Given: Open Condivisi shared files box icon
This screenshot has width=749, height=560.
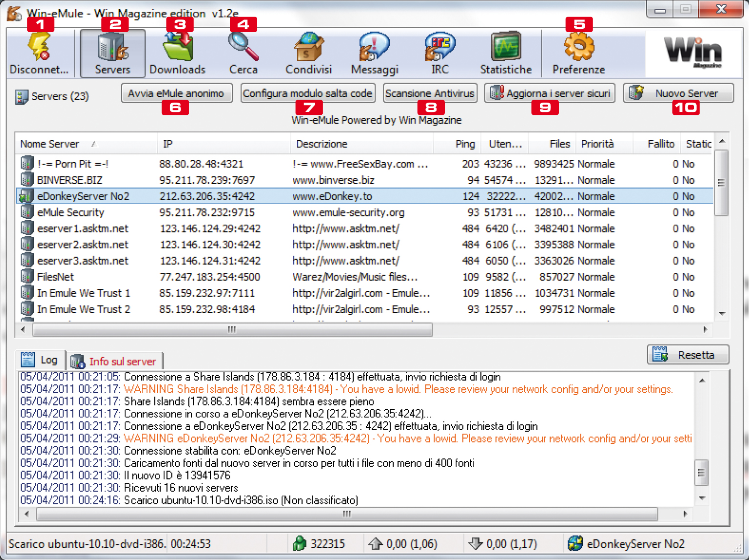Looking at the screenshot, I should pyautogui.click(x=308, y=47).
